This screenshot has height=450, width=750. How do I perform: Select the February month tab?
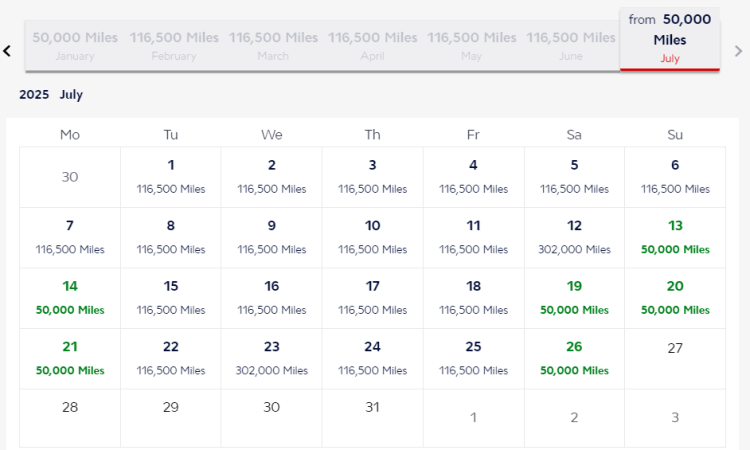(x=174, y=46)
